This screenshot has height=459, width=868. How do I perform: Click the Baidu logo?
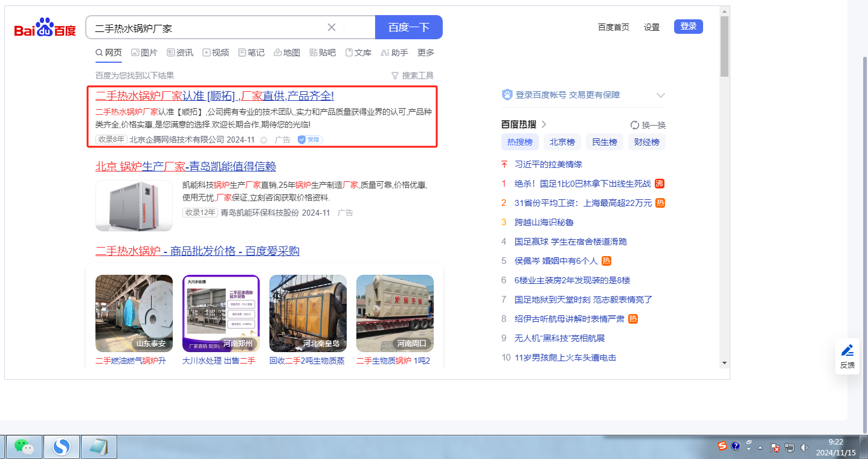click(x=45, y=28)
